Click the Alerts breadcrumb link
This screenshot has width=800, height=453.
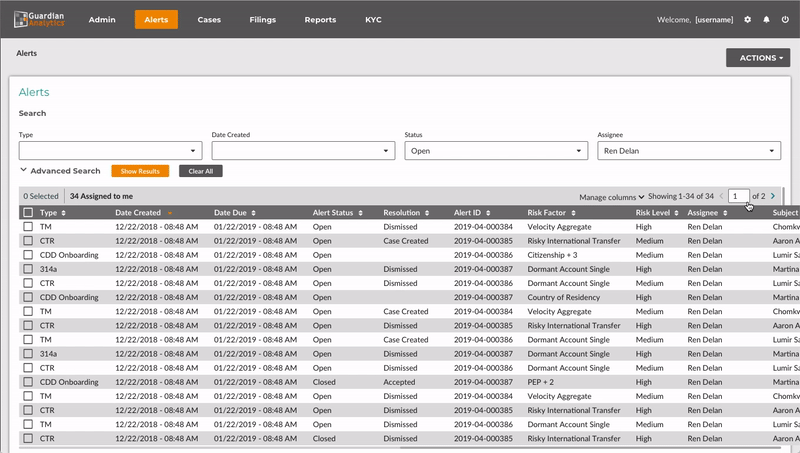click(x=27, y=53)
